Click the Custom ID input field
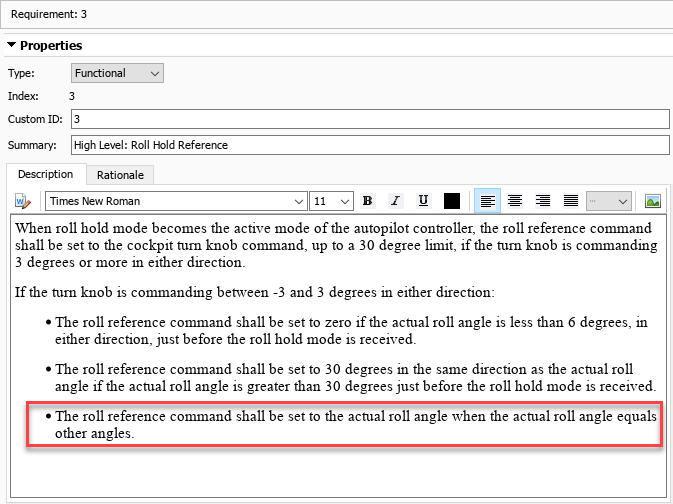 370,119
